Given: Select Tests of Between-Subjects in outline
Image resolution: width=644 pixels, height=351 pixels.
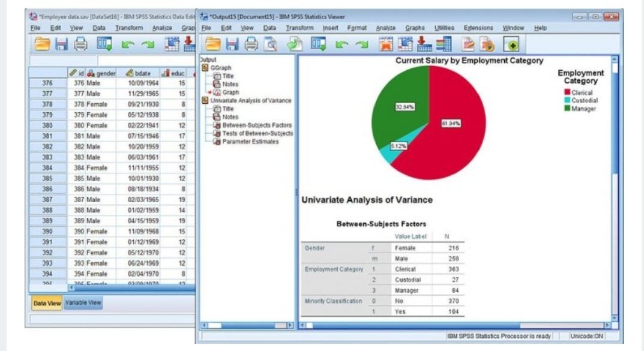Looking at the screenshot, I should click(258, 133).
